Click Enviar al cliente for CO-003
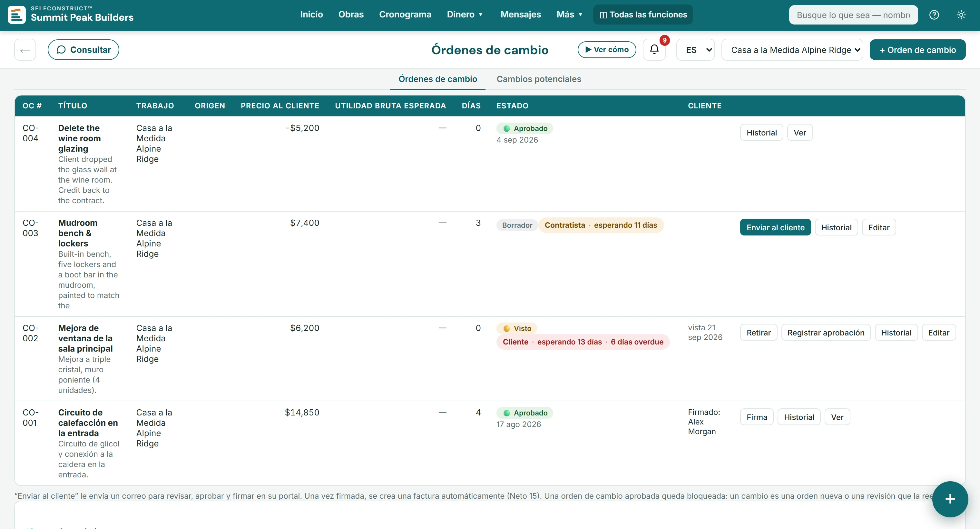This screenshot has height=529, width=980. coord(775,227)
